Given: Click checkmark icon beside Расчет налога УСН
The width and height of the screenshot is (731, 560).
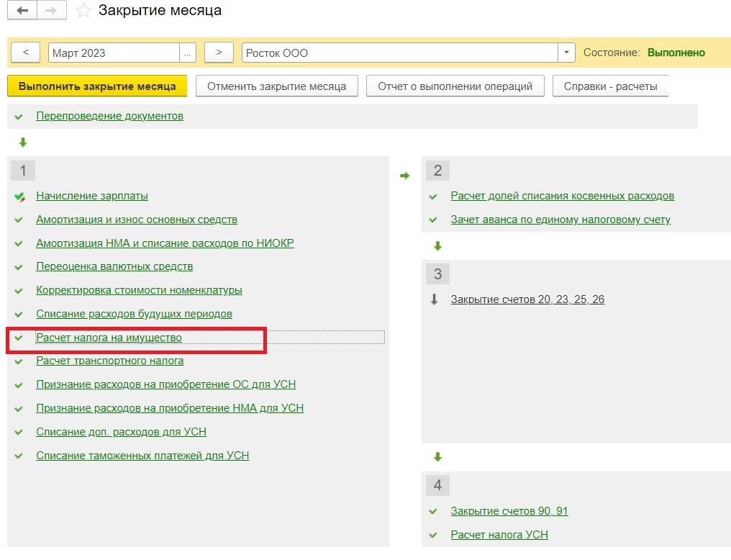Looking at the screenshot, I should point(433,536).
